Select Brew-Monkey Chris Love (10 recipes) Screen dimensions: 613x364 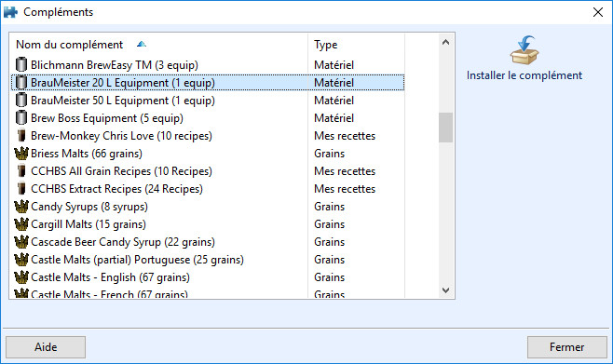tap(122, 136)
